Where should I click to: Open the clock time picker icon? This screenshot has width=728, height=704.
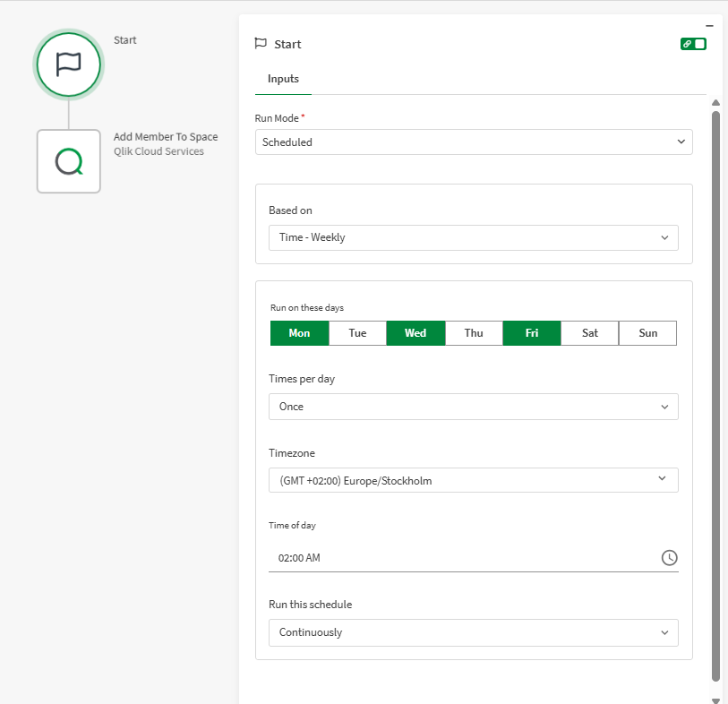tap(669, 558)
